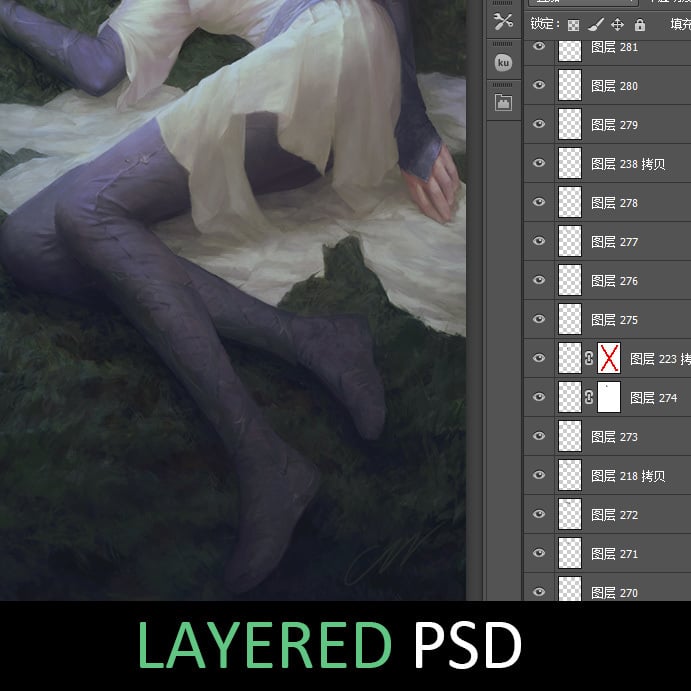Select the white mask thumbnail on 图层 274

click(x=609, y=398)
